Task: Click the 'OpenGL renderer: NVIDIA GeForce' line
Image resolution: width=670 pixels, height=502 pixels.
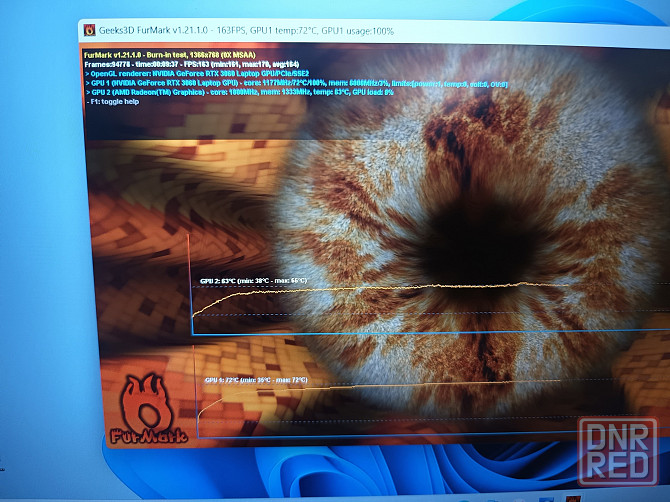Action: 197,74
